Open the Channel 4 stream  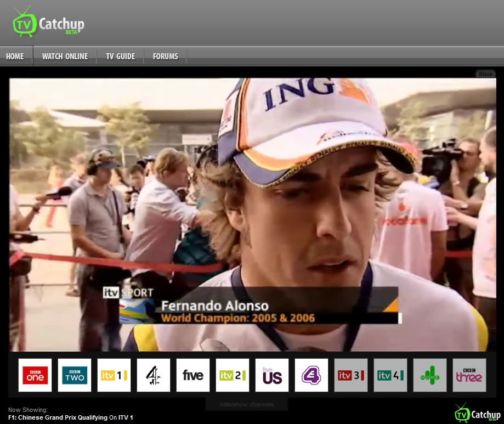(x=154, y=375)
